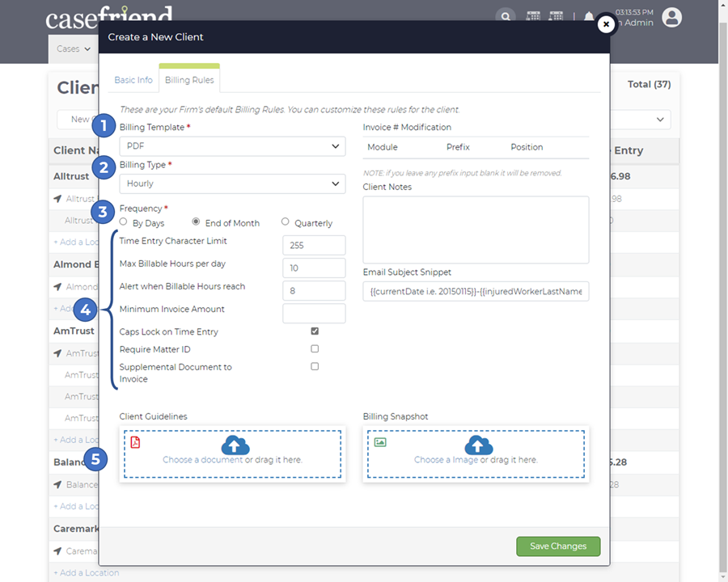Click the search magnifier icon in header
Viewport: 728px width, 582px height.
tap(505, 17)
